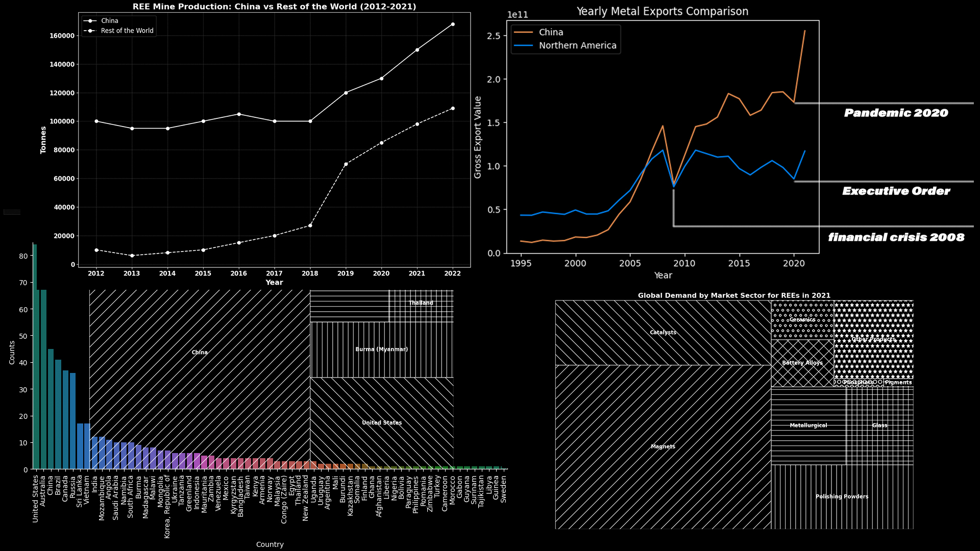Click the Korea, Republic of bar label
The height and width of the screenshot is (551, 980).
coord(167,507)
